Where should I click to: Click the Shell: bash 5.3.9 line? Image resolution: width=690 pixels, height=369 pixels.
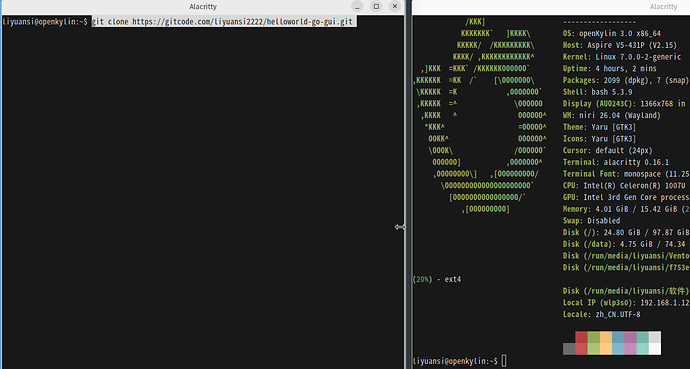point(597,92)
